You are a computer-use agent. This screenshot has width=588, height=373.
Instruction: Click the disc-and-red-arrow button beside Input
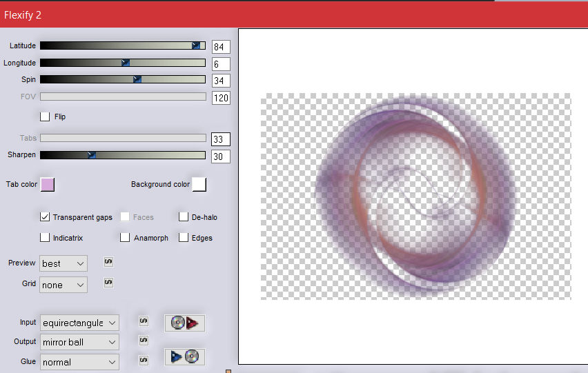point(184,323)
